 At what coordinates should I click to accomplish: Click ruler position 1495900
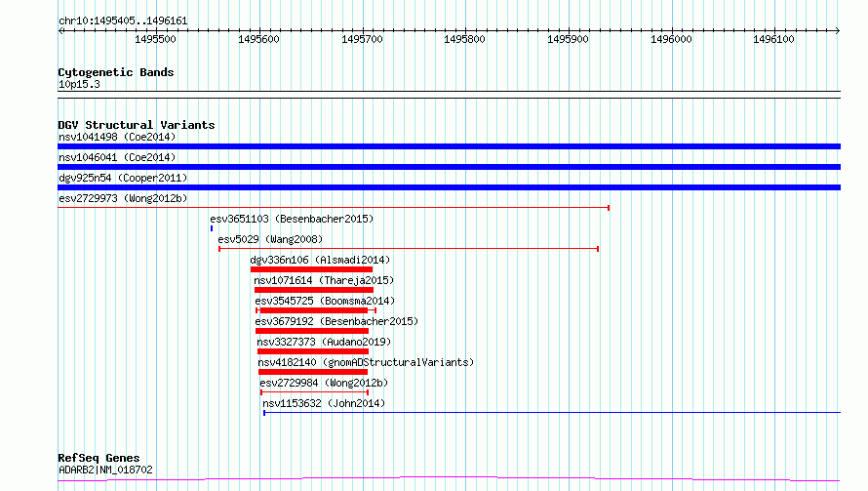(568, 39)
